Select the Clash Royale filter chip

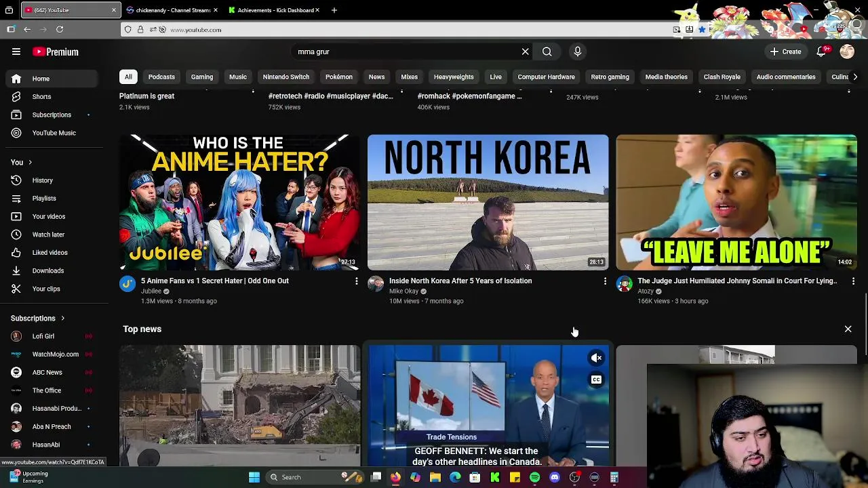[722, 77]
